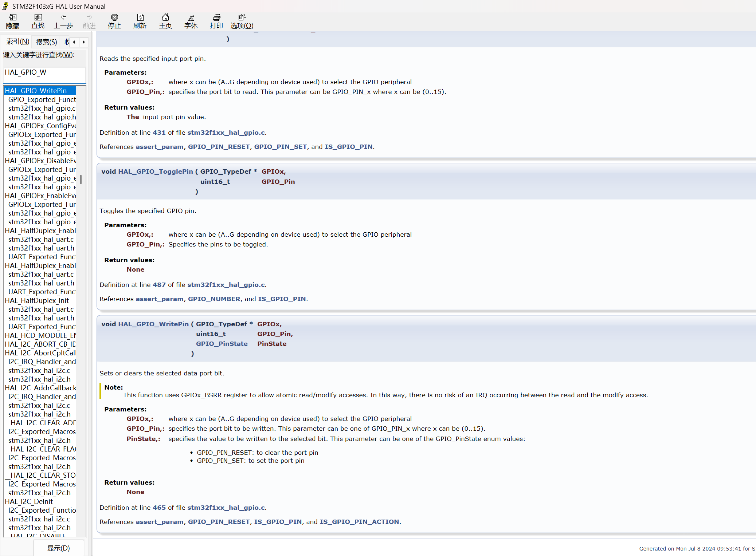Select the stm32f1xx_hal_gpio.c index sub-entry
Image resolution: width=756 pixels, height=556 pixels.
click(42, 108)
